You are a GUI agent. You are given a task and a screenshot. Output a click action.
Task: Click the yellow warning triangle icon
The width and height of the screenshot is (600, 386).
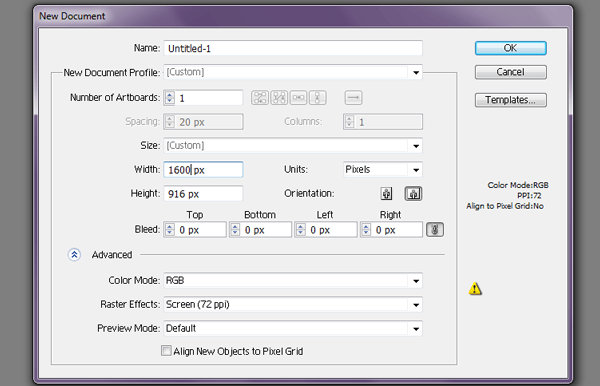click(x=475, y=288)
